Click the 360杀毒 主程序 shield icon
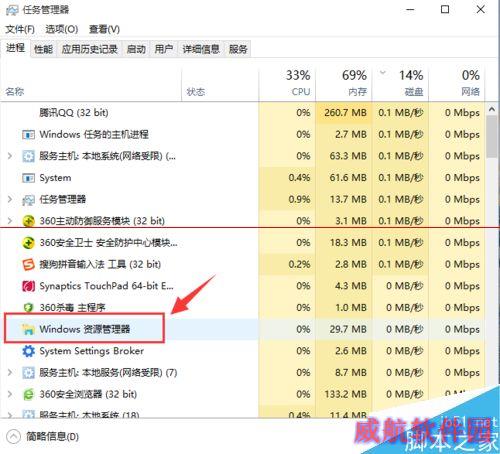The width and height of the screenshot is (500, 454). (x=28, y=307)
